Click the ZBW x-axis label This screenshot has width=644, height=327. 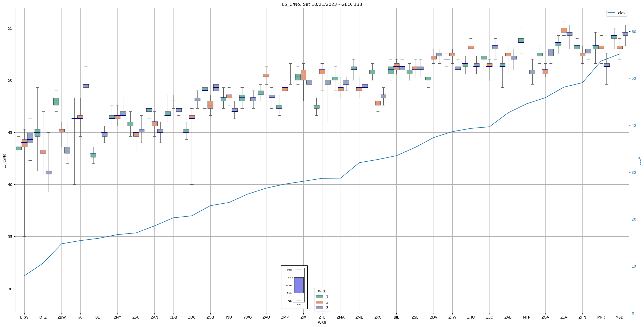click(62, 317)
